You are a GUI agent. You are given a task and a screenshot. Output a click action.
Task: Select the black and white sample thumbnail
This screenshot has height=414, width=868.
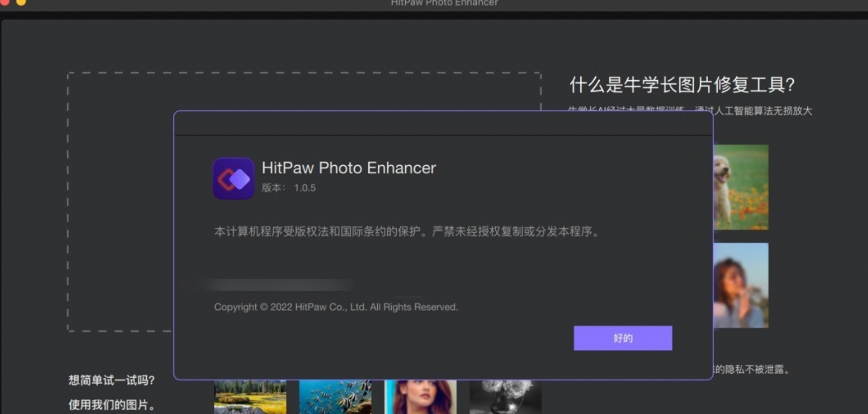(x=505, y=397)
